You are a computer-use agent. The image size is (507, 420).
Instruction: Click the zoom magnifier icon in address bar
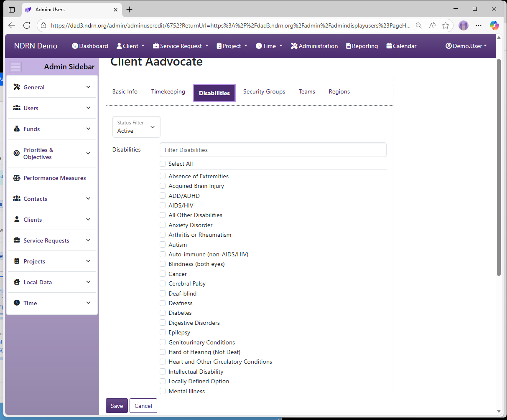[x=419, y=25]
